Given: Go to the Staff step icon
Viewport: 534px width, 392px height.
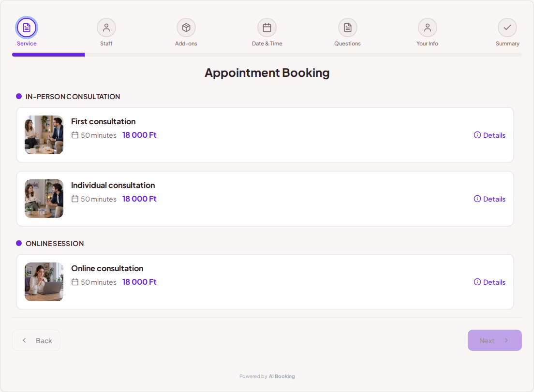Looking at the screenshot, I should click(106, 28).
